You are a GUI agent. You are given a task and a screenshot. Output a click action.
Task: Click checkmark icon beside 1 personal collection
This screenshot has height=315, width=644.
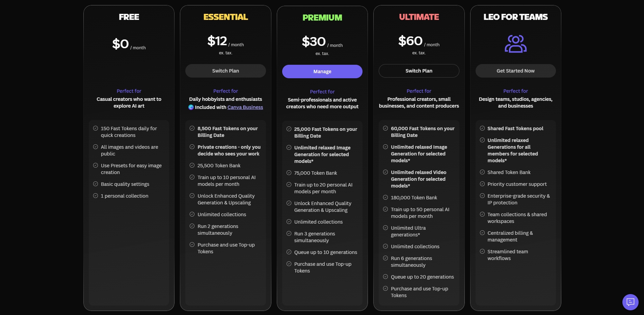[x=96, y=196]
